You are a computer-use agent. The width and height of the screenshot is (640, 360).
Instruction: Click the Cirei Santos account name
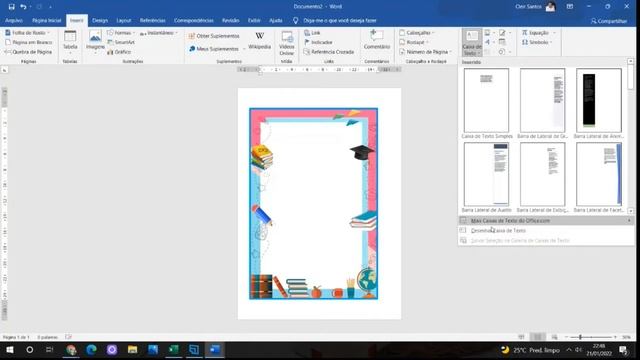(528, 7)
